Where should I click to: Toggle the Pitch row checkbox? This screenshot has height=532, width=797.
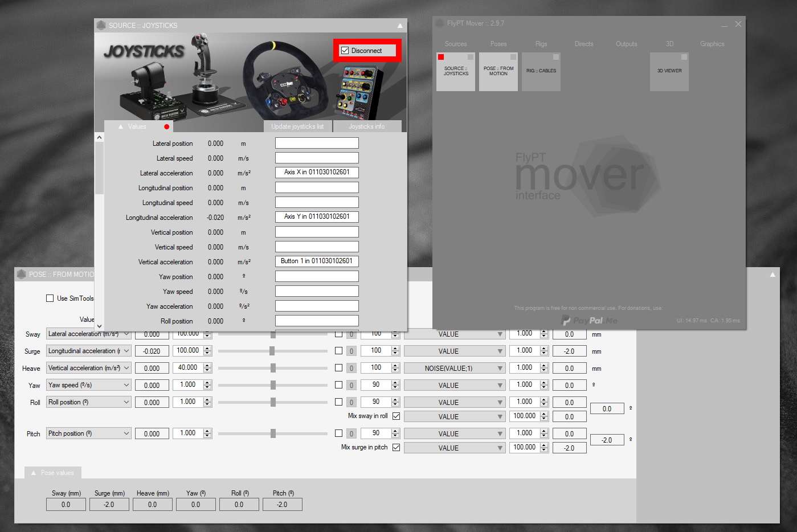tap(338, 433)
